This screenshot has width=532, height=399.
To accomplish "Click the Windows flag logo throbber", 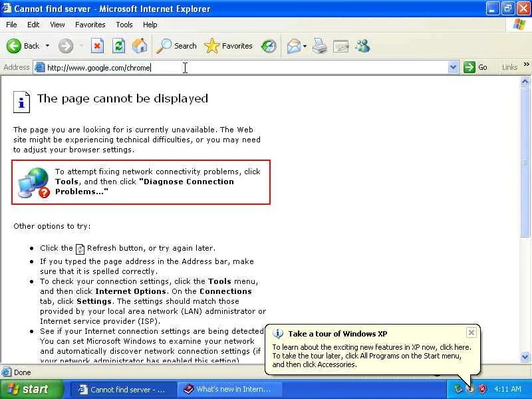I will pos(519,25).
